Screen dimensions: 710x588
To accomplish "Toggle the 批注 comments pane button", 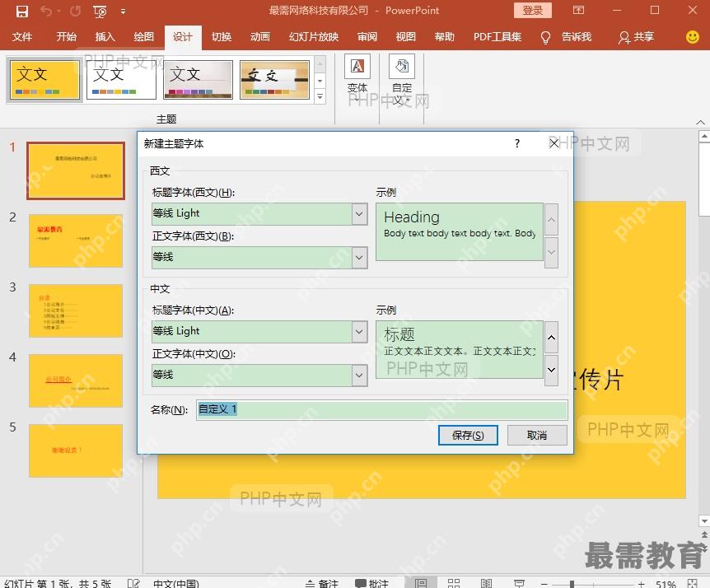I will tap(371, 583).
